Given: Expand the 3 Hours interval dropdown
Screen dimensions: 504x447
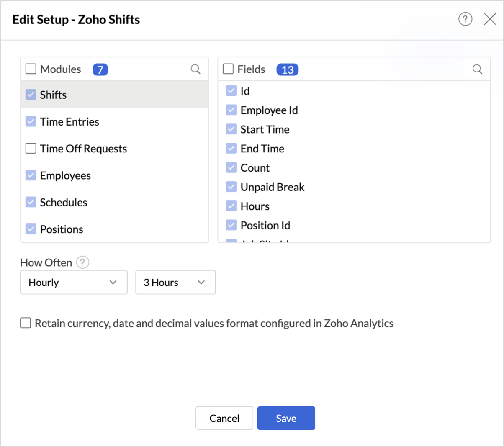Looking at the screenshot, I should coord(175,283).
